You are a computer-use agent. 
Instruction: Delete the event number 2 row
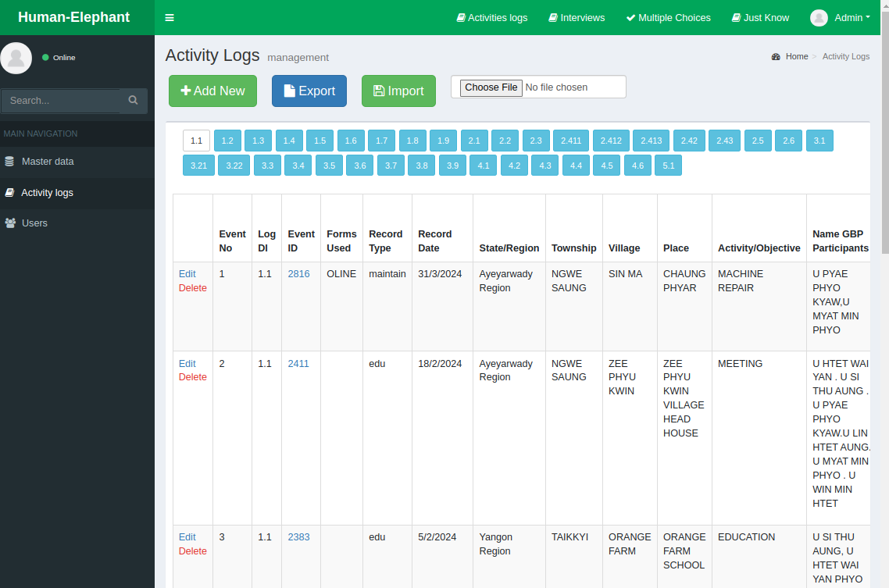click(x=192, y=377)
